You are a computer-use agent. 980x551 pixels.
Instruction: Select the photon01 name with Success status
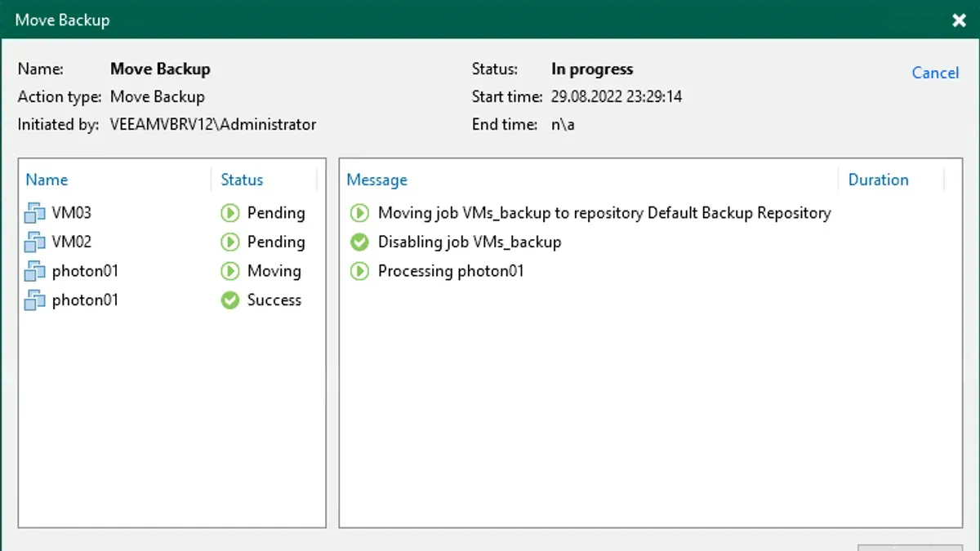pyautogui.click(x=85, y=300)
